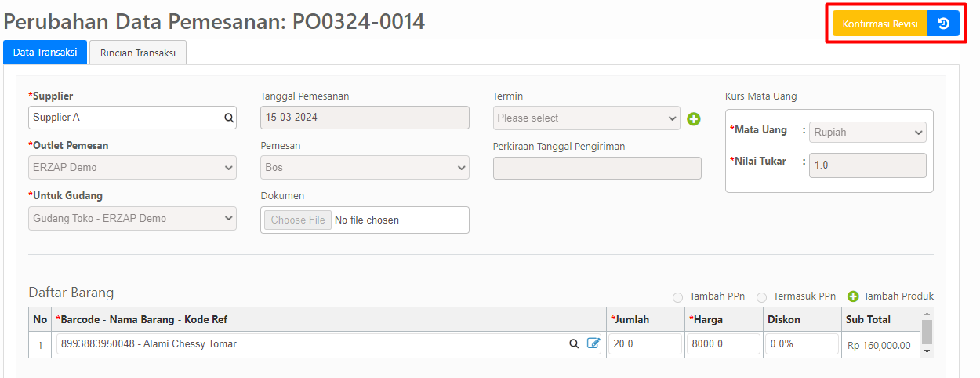Click the Konfirmasi Revisi button
This screenshot has width=980, height=378.
[880, 24]
